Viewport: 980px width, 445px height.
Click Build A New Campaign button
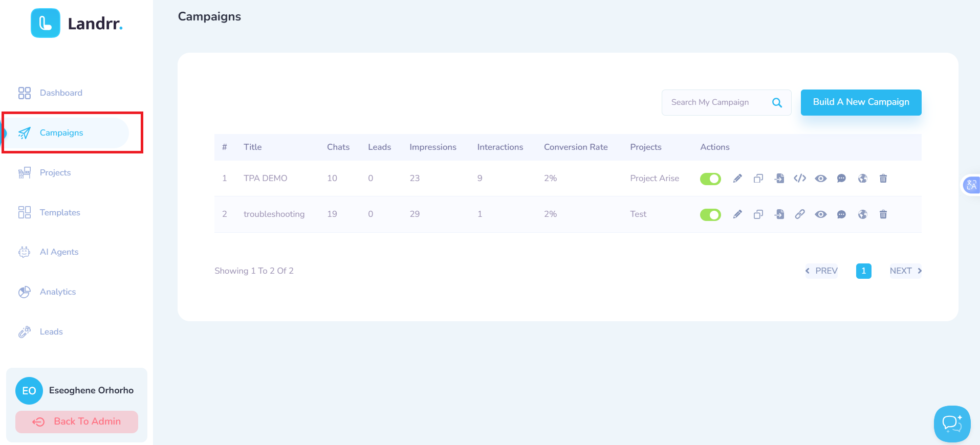tap(861, 102)
